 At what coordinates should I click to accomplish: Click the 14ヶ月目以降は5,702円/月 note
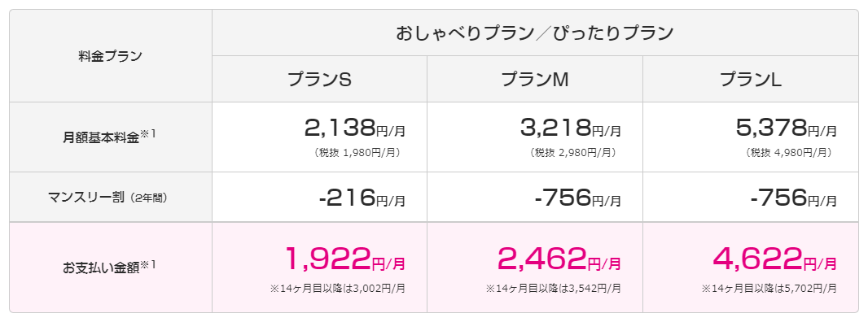point(769,288)
